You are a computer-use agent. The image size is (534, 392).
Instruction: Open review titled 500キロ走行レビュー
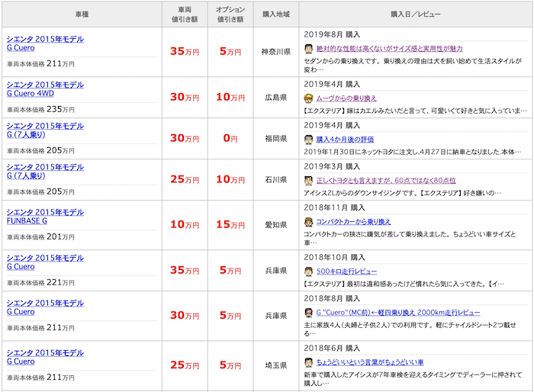pos(346,272)
